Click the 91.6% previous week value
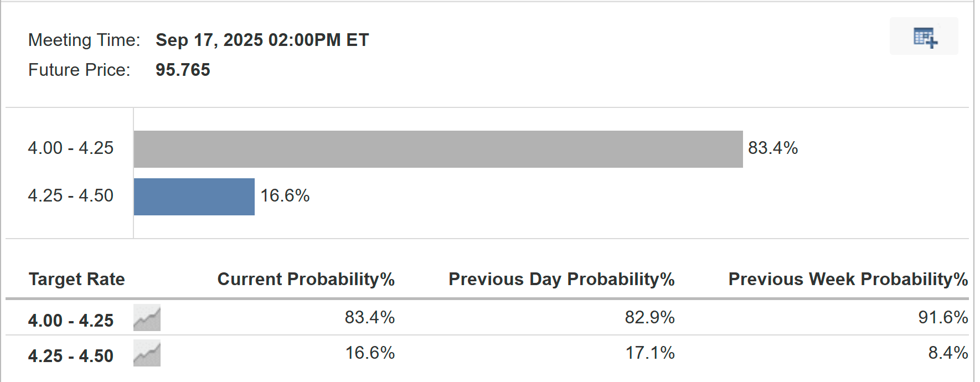980x382 pixels. (942, 317)
